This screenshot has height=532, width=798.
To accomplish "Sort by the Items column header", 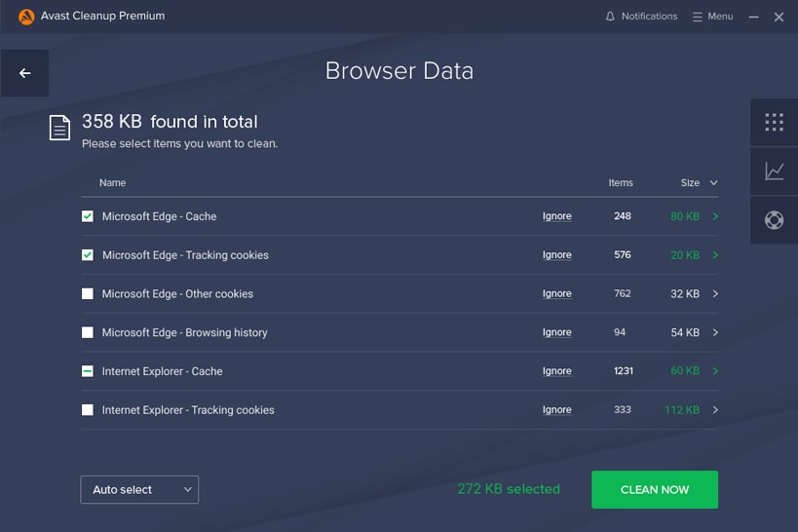I will point(621,183).
